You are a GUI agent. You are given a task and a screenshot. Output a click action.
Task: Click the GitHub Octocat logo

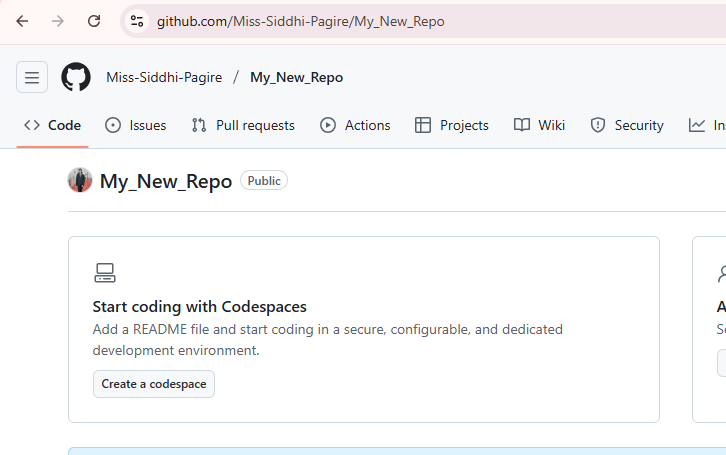click(76, 77)
